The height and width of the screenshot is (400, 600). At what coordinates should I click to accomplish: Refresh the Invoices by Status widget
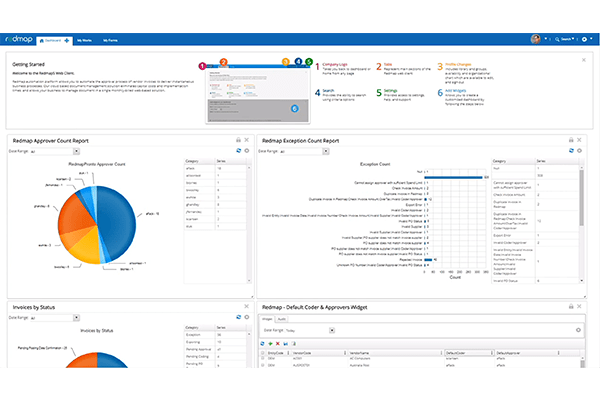click(236, 317)
